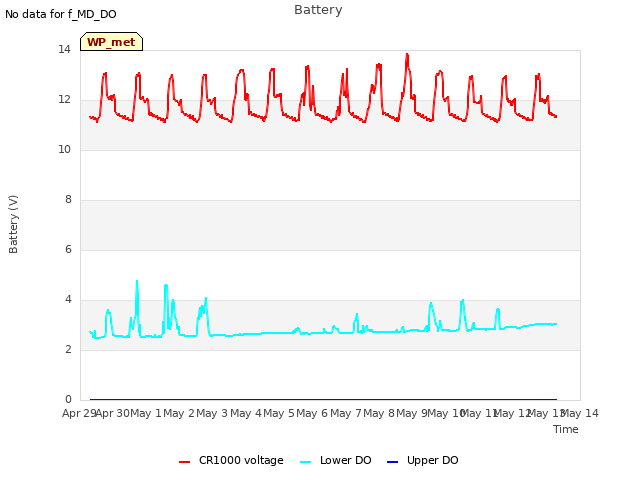Click the blue Upper DO legend swatch
The image size is (640, 480).
click(x=392, y=462)
